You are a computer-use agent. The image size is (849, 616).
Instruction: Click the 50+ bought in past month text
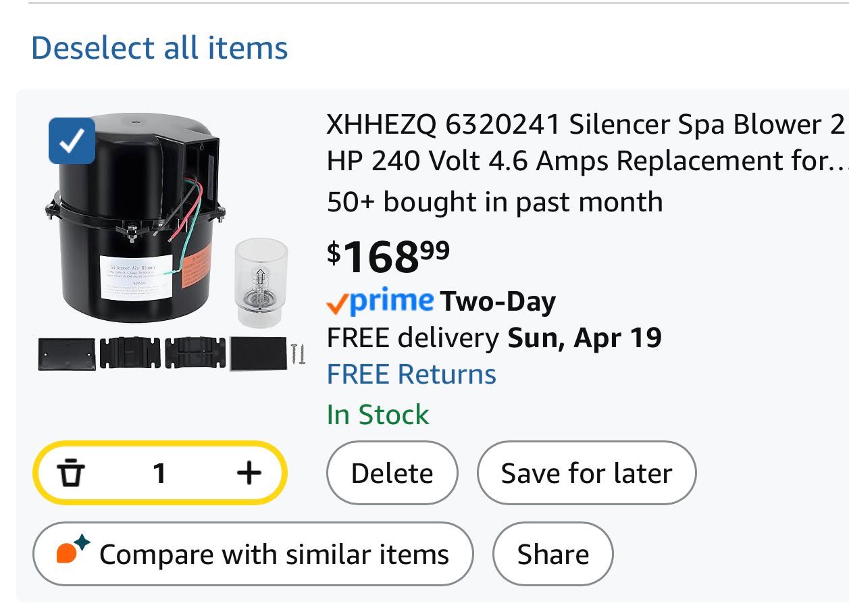pos(494,202)
